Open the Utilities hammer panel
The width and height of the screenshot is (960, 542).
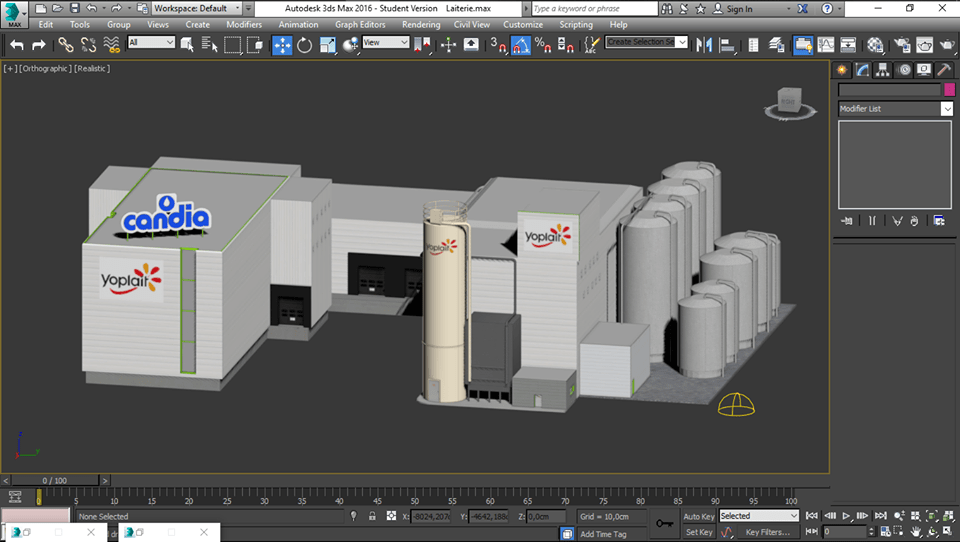pyautogui.click(x=942, y=70)
